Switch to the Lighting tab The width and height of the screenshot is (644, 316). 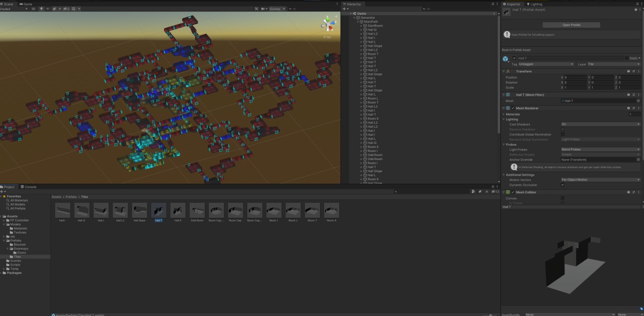[535, 4]
